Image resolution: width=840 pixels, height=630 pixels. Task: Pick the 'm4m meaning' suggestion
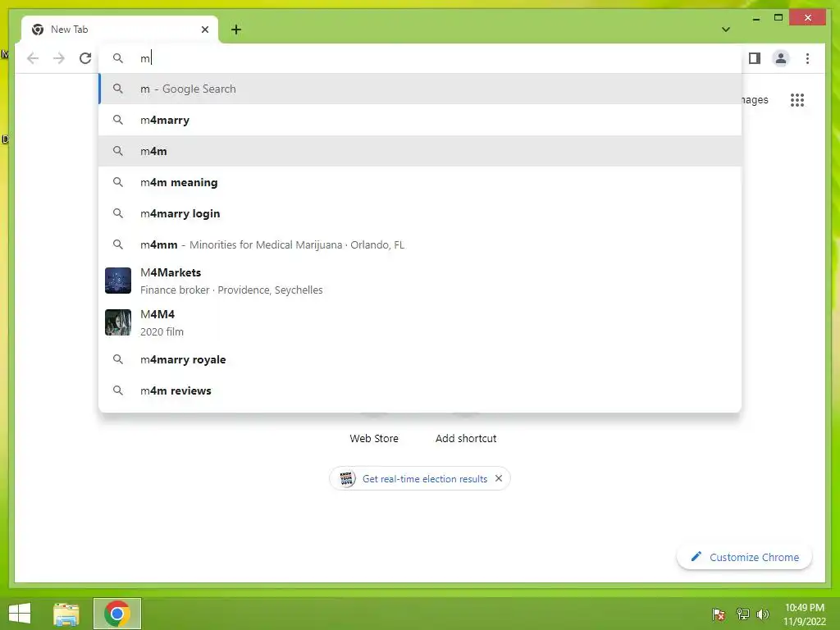420,182
